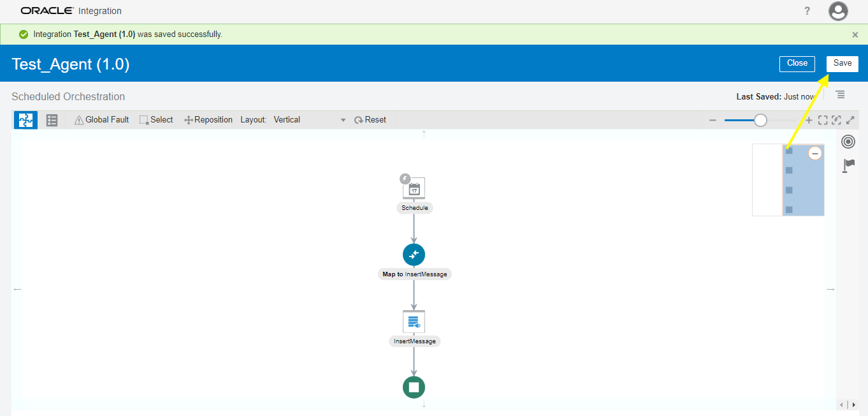The height and width of the screenshot is (416, 868).
Task: Toggle Select mode in the toolbar
Action: tap(156, 119)
